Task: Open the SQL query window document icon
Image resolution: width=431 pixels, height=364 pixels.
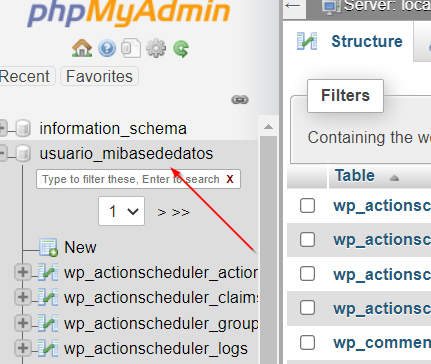Action: click(131, 48)
